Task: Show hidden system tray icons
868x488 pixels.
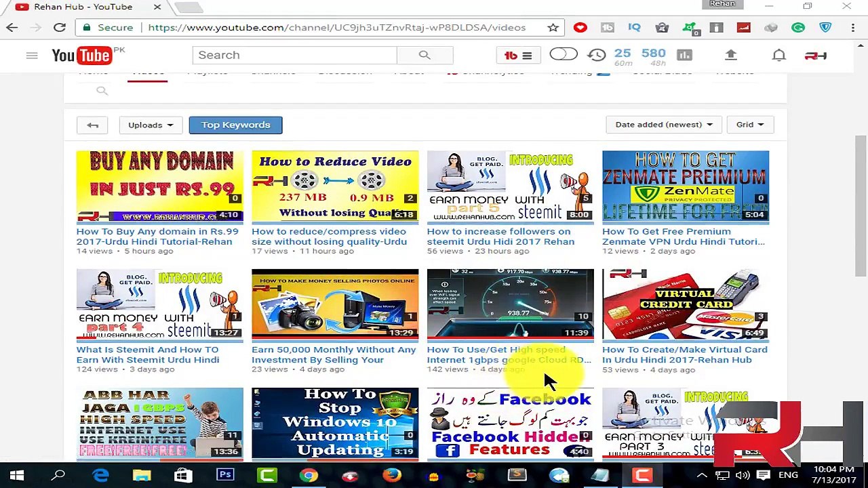Action: point(702,476)
